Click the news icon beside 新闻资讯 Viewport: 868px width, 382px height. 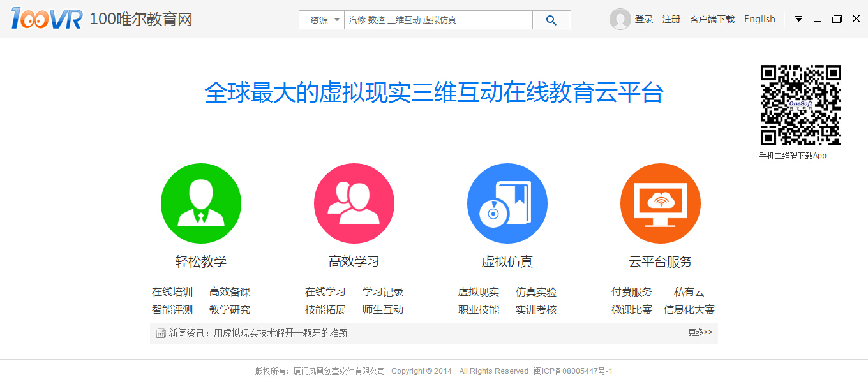tap(161, 333)
